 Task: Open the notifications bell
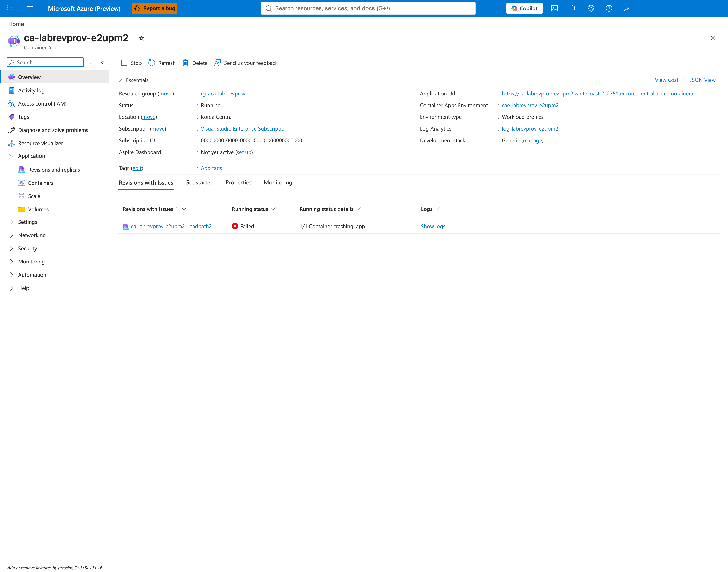tap(573, 8)
